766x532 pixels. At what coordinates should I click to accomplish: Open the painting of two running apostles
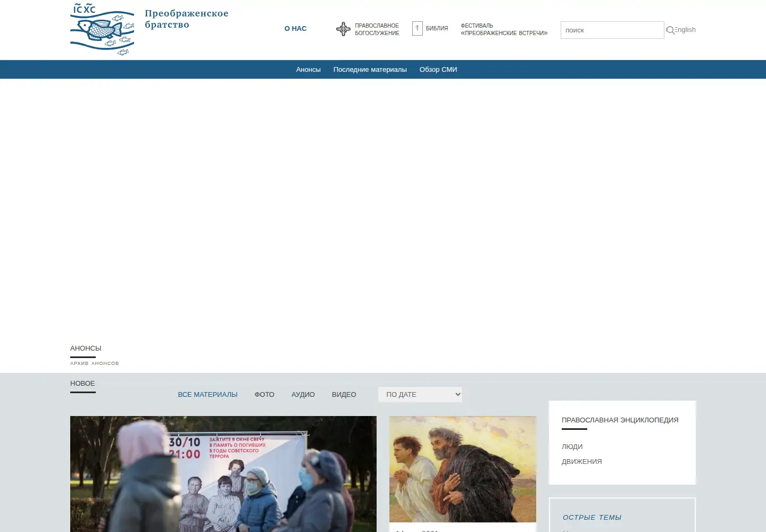463,469
